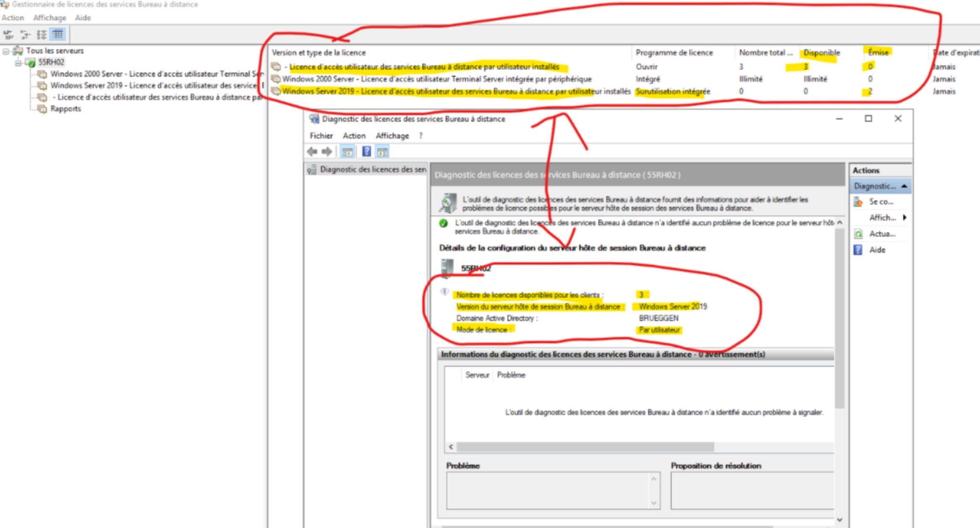980x528 pixels.
Task: Toggle the action pane icon in the Diagnostic toolbar
Action: (382, 152)
